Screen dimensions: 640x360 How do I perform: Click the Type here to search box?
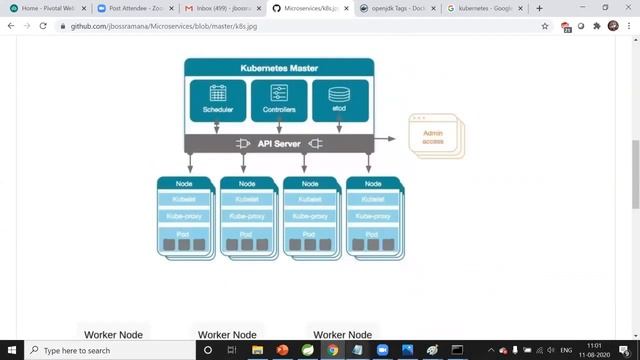(x=110, y=350)
